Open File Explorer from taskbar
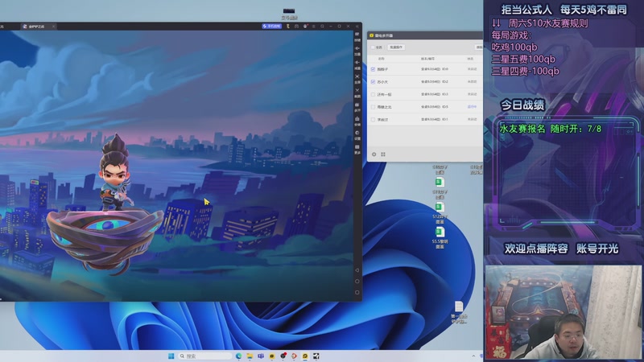 click(x=250, y=356)
